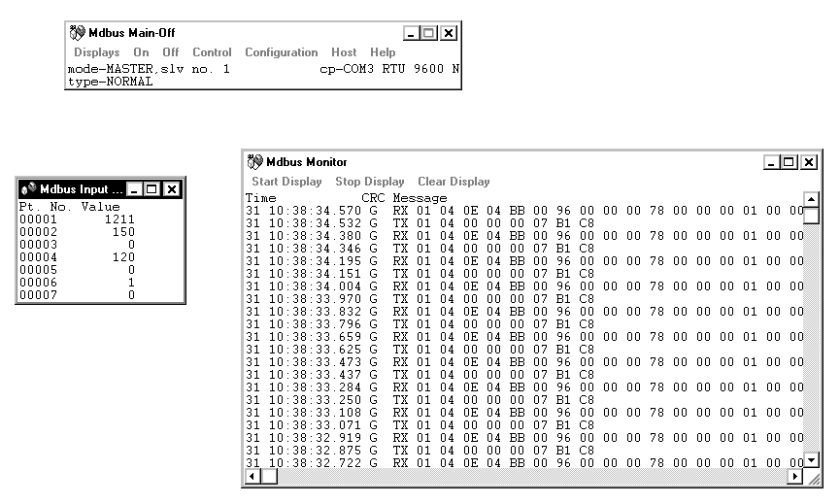Close the Mdbus Input window
This screenshot has width=840, height=504.
coord(172,189)
